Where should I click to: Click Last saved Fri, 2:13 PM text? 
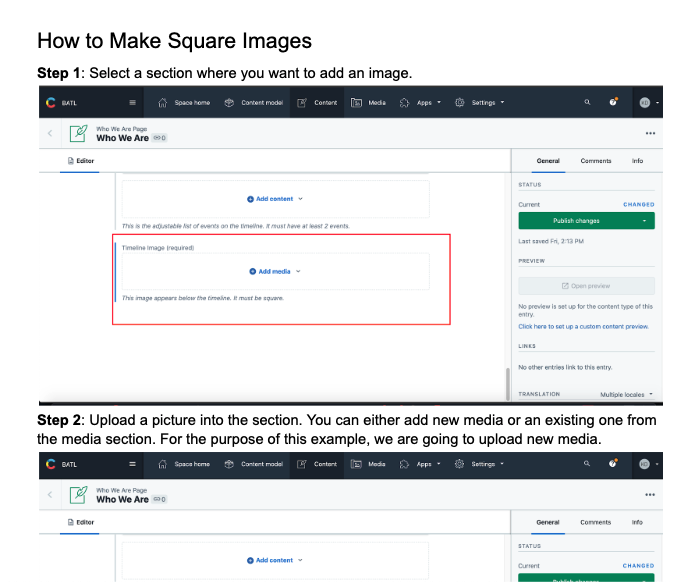coord(551,241)
